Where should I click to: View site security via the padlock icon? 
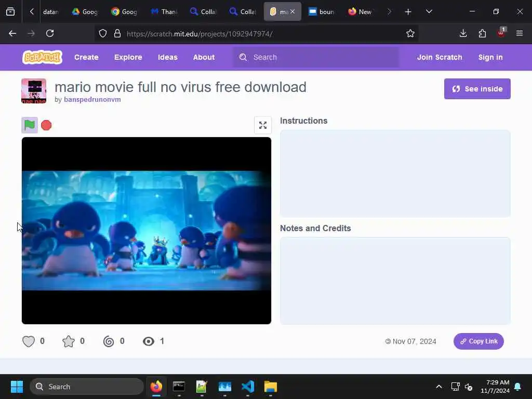117,33
